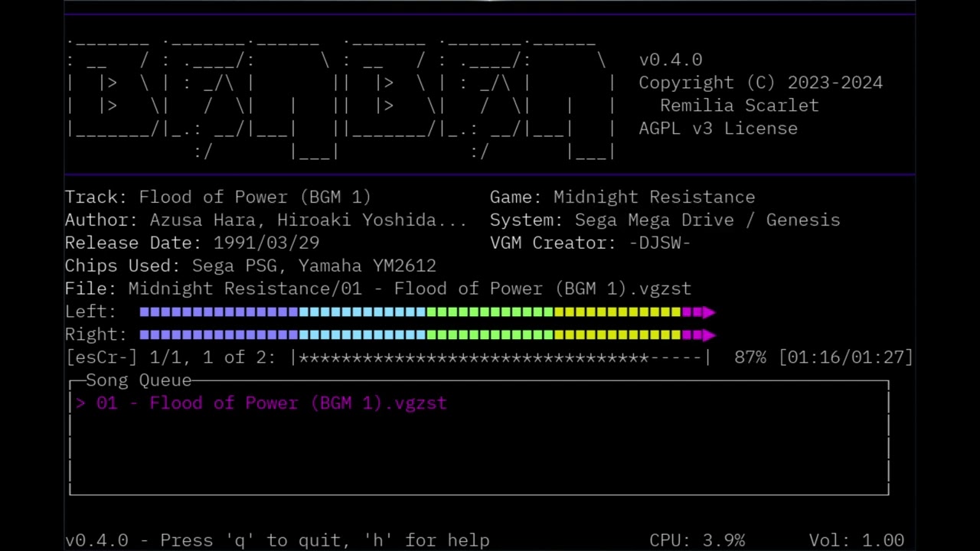Click the system Sega Mega Drive / Genesis
The image size is (980, 551).
tap(707, 220)
